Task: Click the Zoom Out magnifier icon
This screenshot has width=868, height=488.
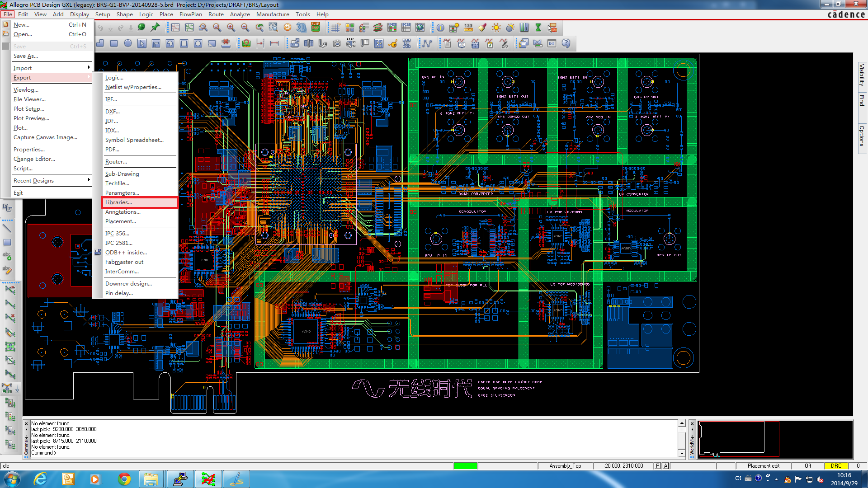Action: (x=245, y=28)
